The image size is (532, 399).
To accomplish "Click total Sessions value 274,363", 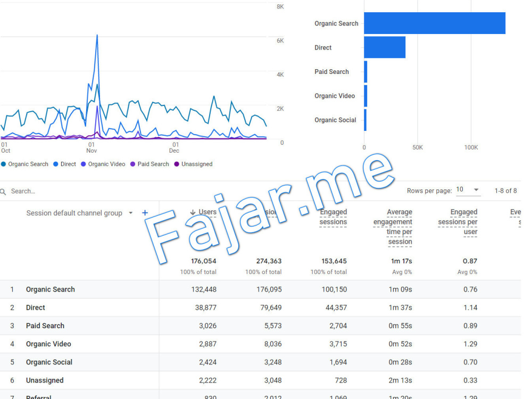I will coord(269,261).
